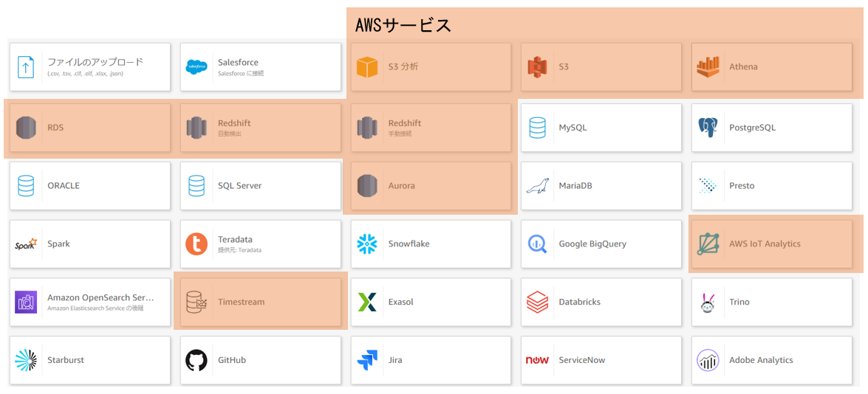Click the Aurora database icon
This screenshot has height=394, width=868.
click(x=366, y=186)
